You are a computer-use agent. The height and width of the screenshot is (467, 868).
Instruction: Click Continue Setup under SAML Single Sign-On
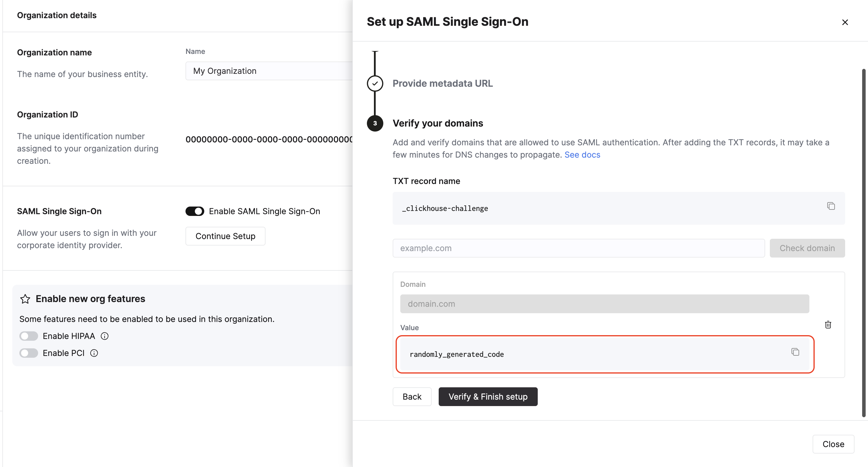tap(225, 236)
